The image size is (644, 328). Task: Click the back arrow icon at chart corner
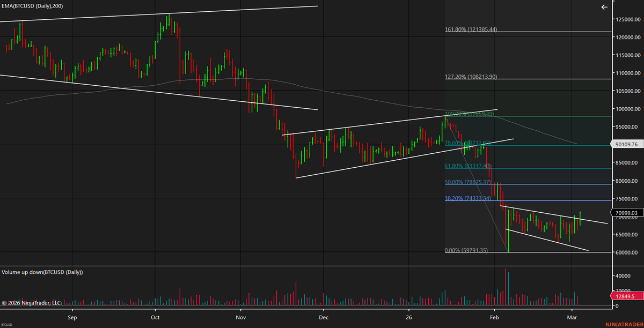(604, 7)
